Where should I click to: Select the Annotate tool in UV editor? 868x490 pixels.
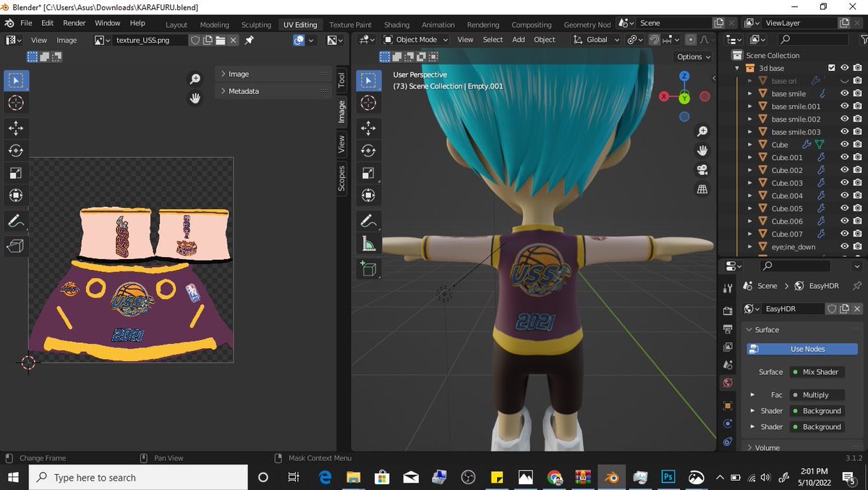point(16,221)
